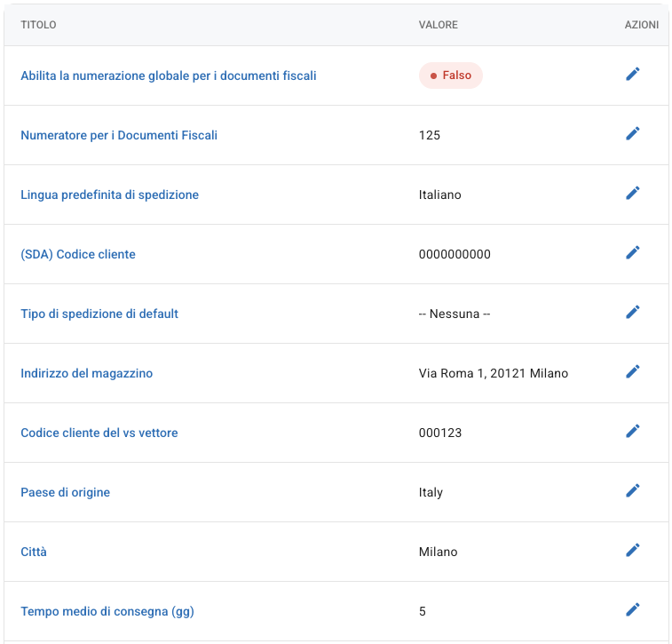672x644 pixels.
Task: Select the Italy value
Action: coord(431,493)
